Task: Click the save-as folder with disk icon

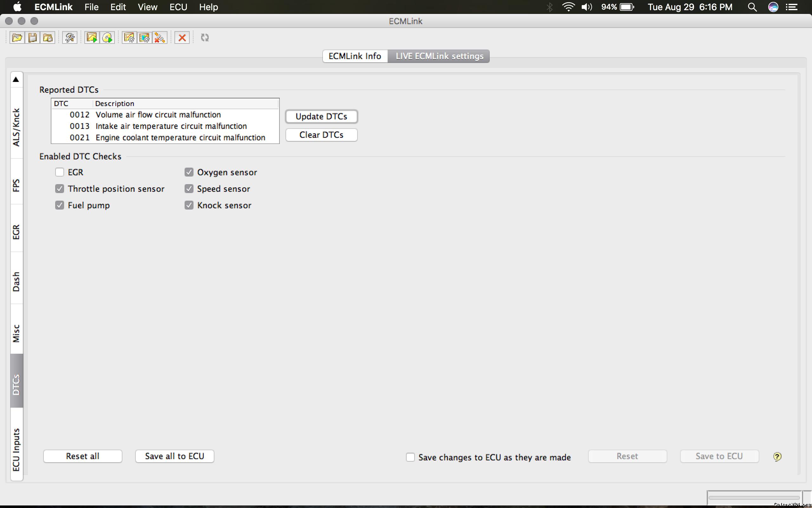Action: (48, 38)
